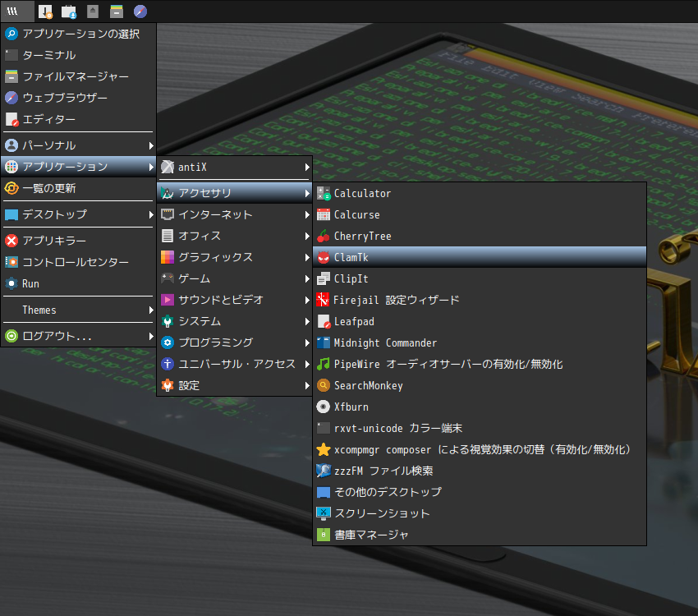Screen dimensions: 698x616
Task: Click the PipeWire オーディオサーバー entry text
Action: [x=448, y=364]
